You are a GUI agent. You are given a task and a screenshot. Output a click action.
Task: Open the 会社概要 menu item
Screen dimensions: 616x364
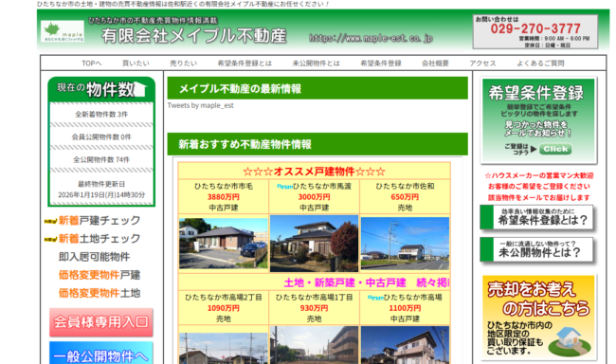pos(435,64)
